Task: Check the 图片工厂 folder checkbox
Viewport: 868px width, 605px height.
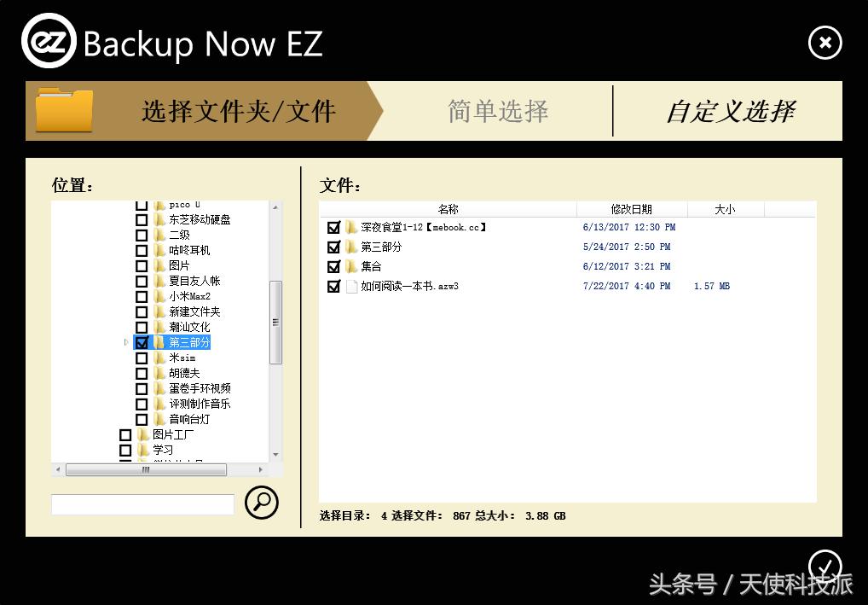Action: click(x=125, y=435)
